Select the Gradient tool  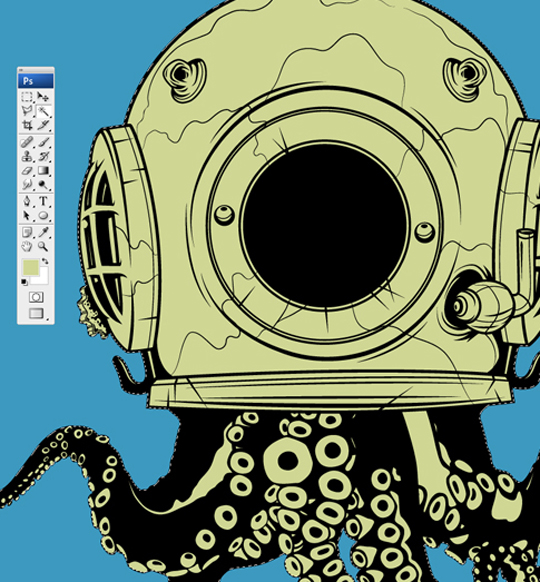43,170
